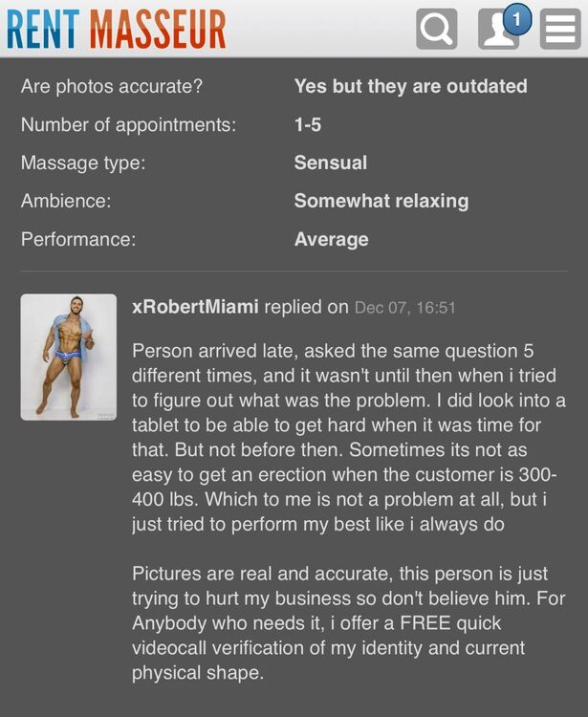Viewport: 588px width, 717px height.
Task: Open the hamburger menu icon
Action: (560, 29)
